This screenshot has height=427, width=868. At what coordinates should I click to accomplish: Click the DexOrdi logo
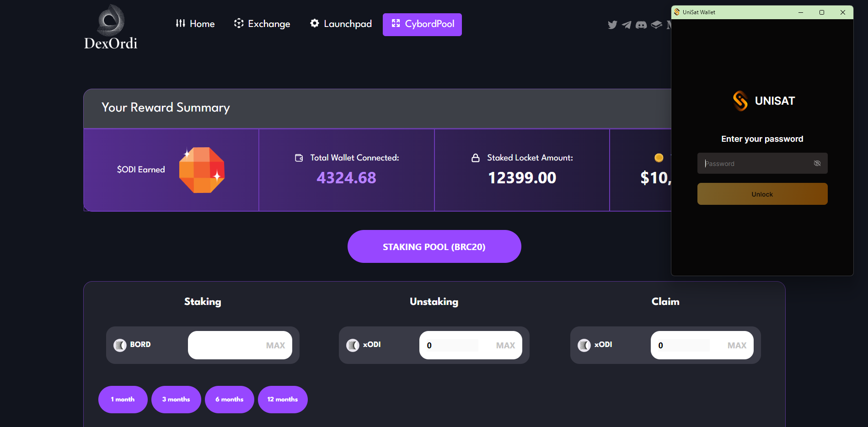[111, 27]
